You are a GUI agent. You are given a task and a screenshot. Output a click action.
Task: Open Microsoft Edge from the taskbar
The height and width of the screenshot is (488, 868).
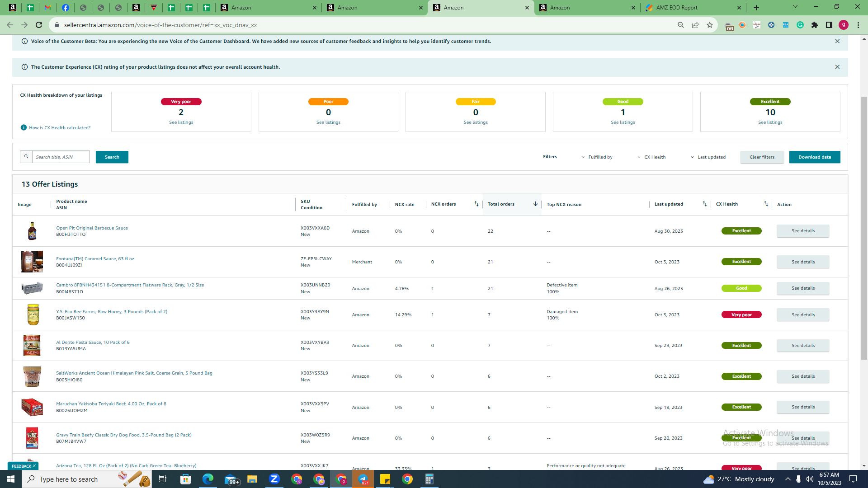pyautogui.click(x=208, y=479)
